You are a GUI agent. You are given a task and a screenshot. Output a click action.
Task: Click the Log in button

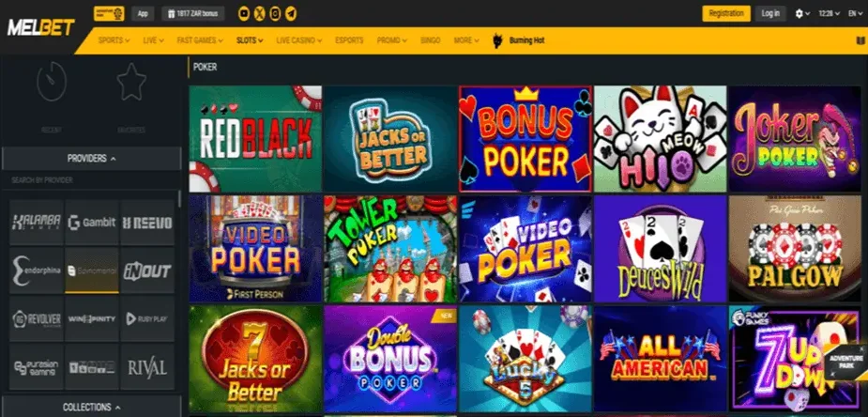point(770,14)
